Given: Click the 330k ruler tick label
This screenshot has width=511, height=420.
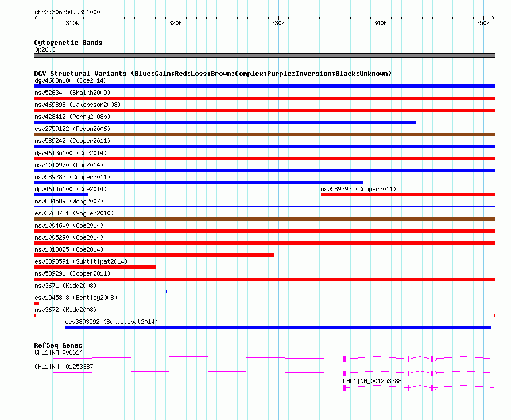Looking at the screenshot, I should tap(278, 23).
